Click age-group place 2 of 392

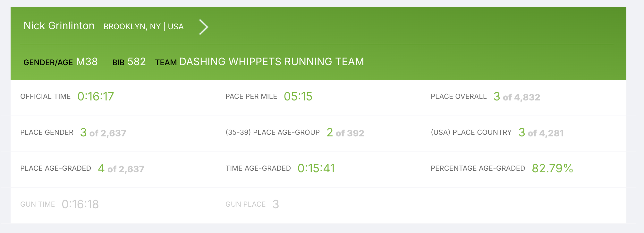point(345,133)
